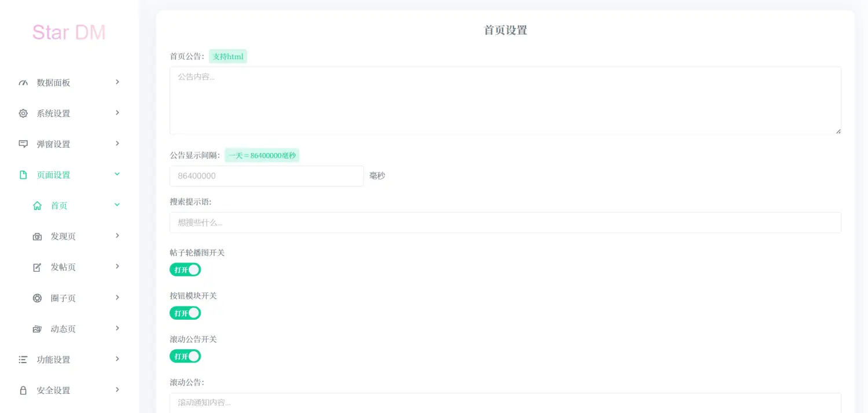Screen dimensions: 868x413
Task: Click the lock icon for 安全设置
Action: coord(23,390)
